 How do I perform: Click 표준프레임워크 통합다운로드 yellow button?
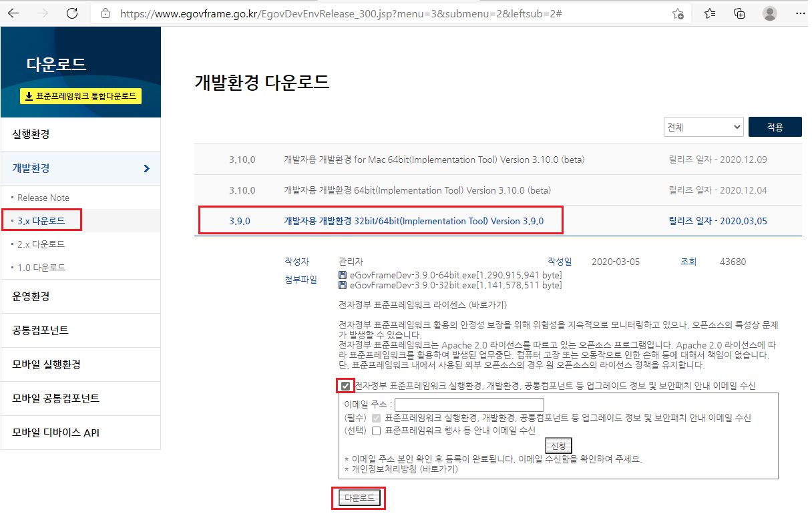pyautogui.click(x=80, y=96)
